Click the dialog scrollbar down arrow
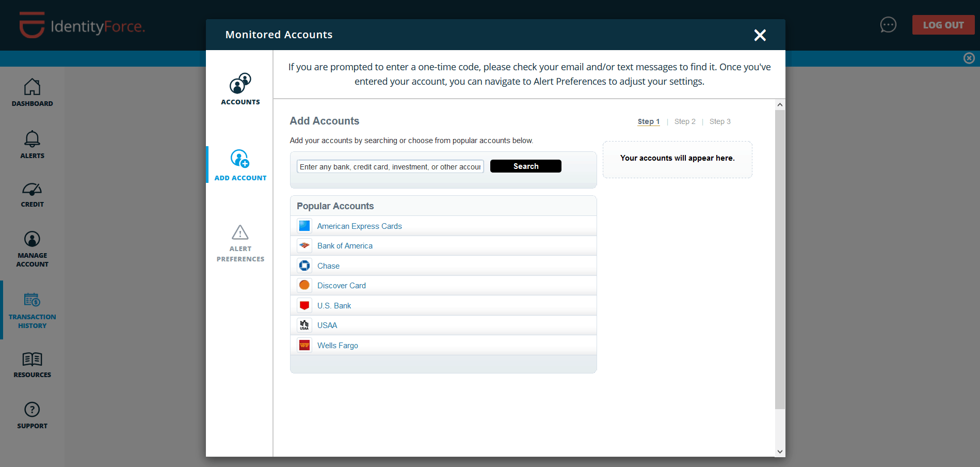 pos(780,452)
